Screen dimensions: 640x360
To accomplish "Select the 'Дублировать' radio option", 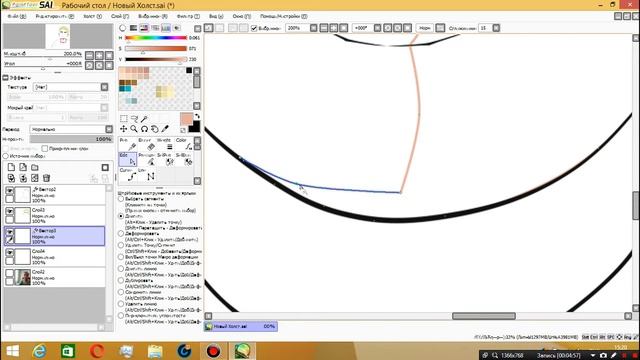I will pyautogui.click(x=121, y=280).
